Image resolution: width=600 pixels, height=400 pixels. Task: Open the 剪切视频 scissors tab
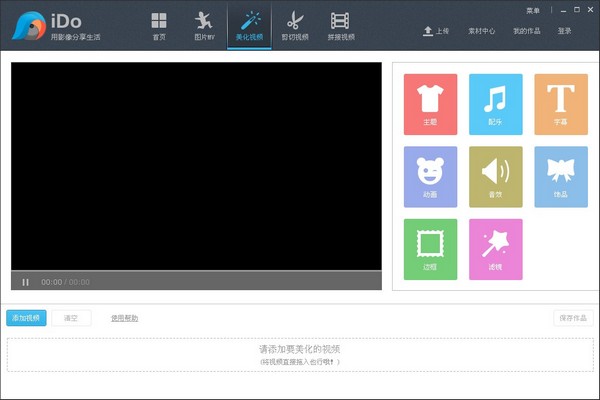[x=294, y=26]
